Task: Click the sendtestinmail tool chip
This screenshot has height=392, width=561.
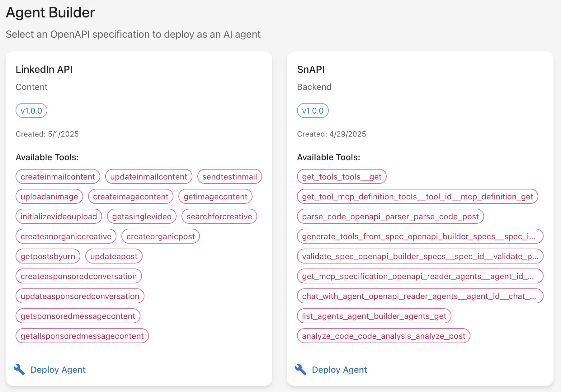Action: pyautogui.click(x=230, y=177)
